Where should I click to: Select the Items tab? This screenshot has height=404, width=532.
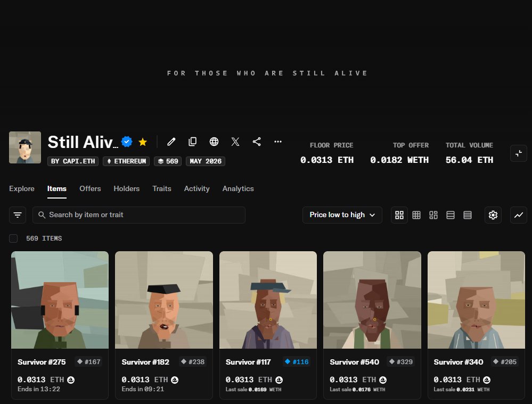(x=56, y=188)
